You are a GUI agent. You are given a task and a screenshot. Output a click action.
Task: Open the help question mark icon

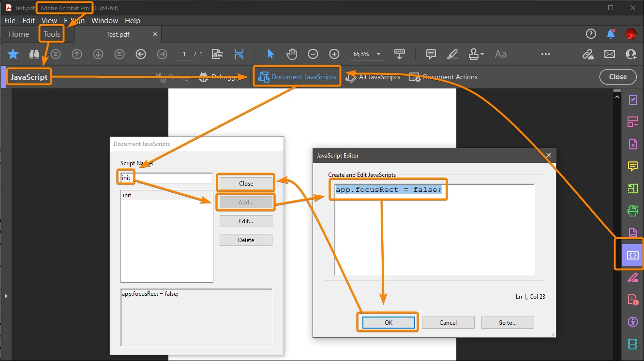[591, 34]
